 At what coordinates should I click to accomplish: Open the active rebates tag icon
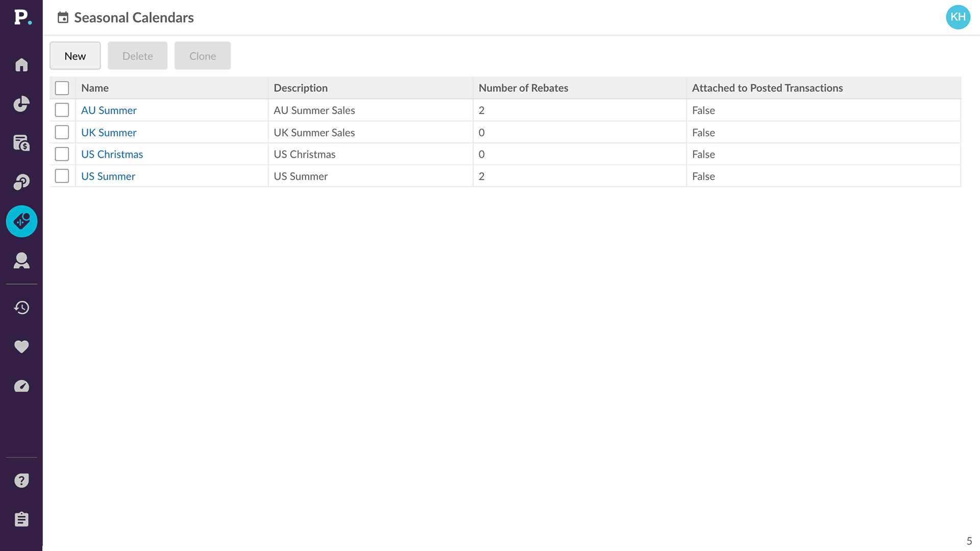click(21, 221)
